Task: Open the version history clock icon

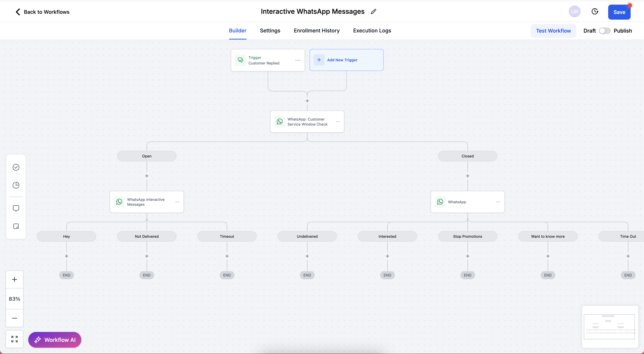Action: (x=595, y=12)
